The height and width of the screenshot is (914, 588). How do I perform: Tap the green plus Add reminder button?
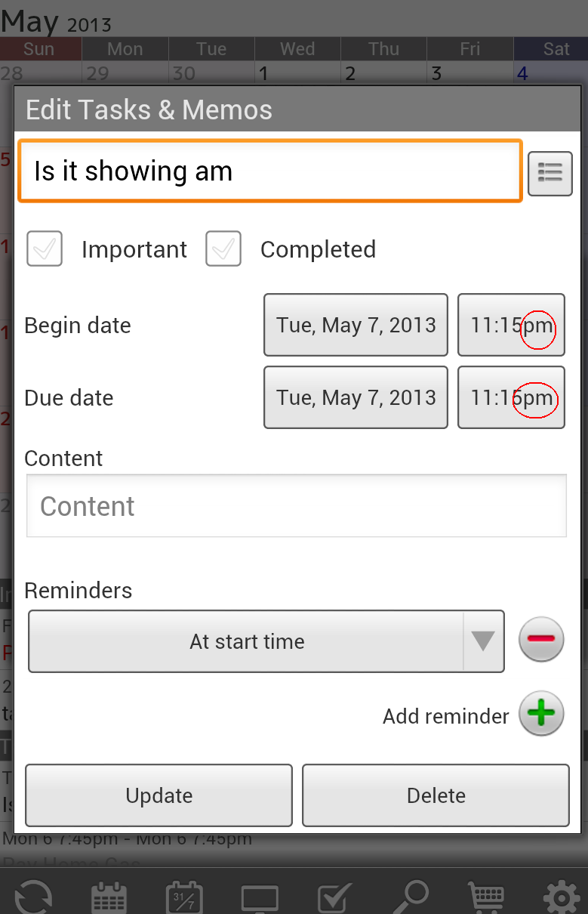click(541, 713)
